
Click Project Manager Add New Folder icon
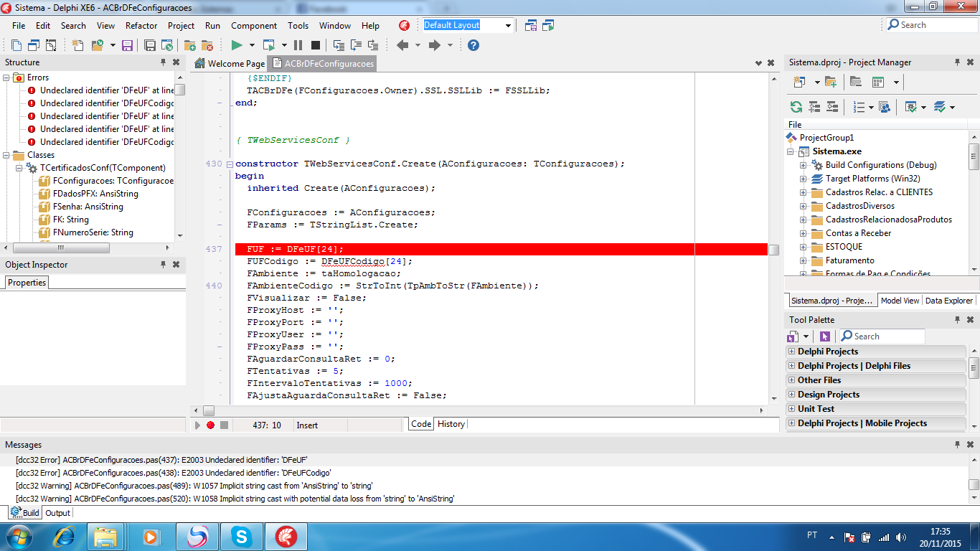pyautogui.click(x=830, y=82)
